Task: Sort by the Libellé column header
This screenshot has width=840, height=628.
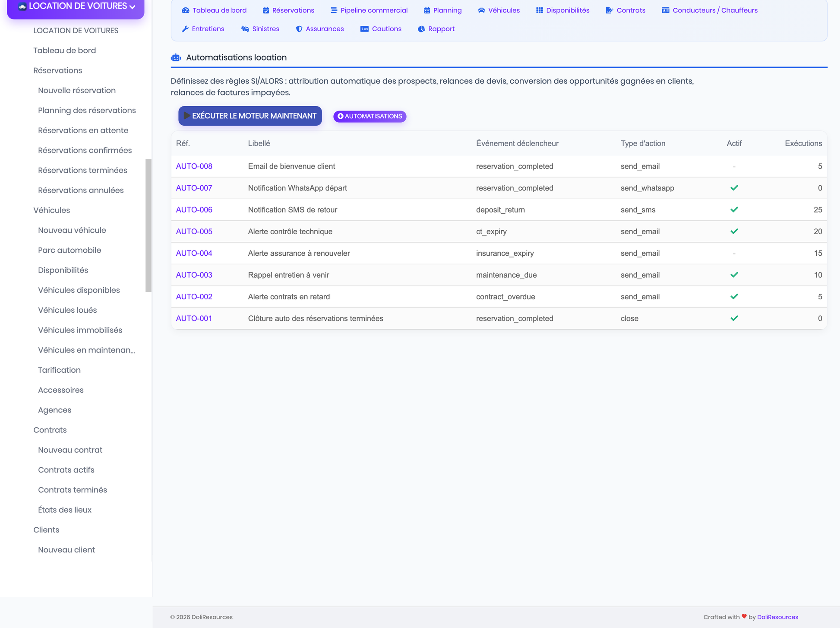Action: [259, 143]
